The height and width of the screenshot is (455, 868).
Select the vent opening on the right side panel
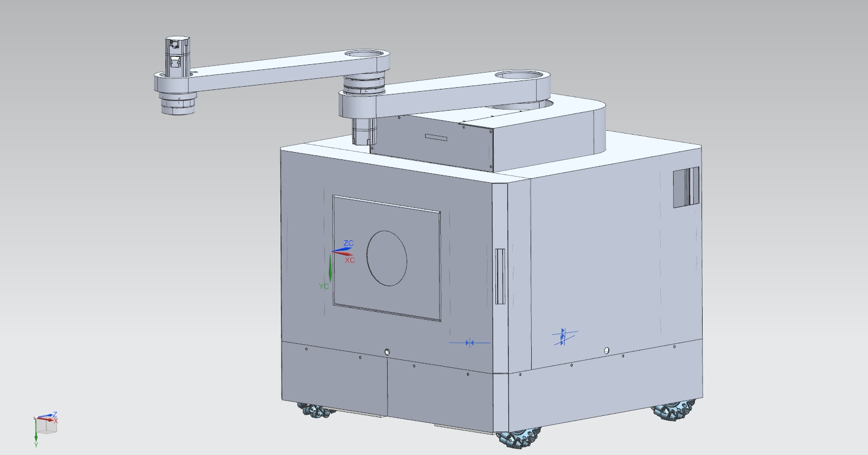(686, 187)
